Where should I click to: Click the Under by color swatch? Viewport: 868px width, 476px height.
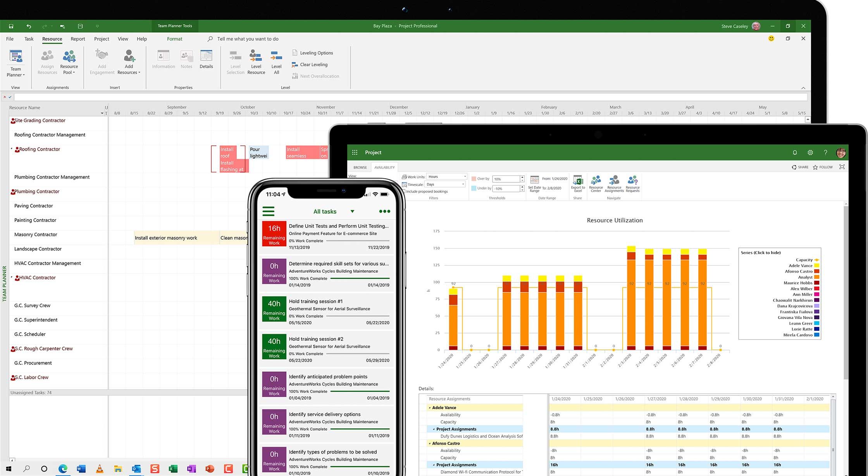(x=474, y=188)
